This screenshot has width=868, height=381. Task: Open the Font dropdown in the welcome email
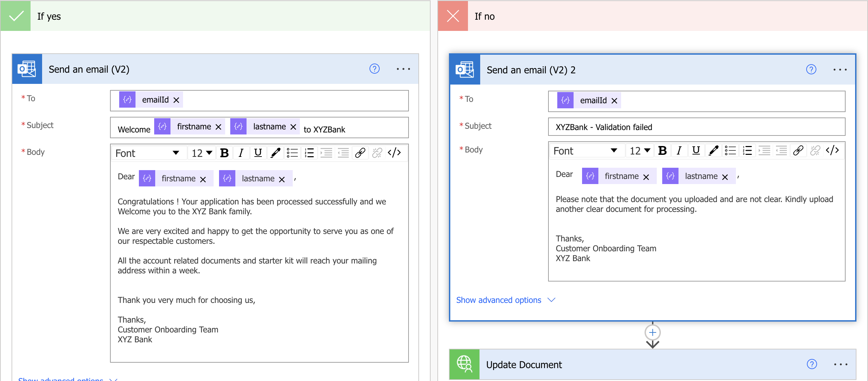(x=148, y=152)
